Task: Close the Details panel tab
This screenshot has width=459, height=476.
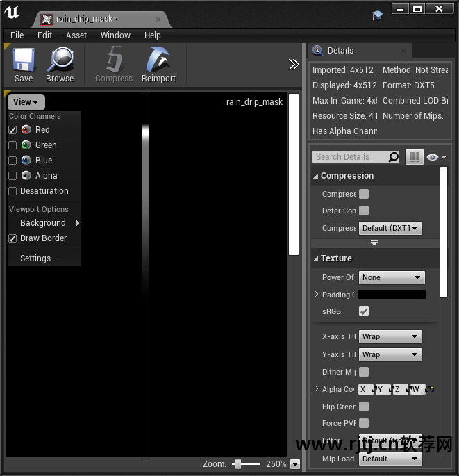Action: coord(403,51)
